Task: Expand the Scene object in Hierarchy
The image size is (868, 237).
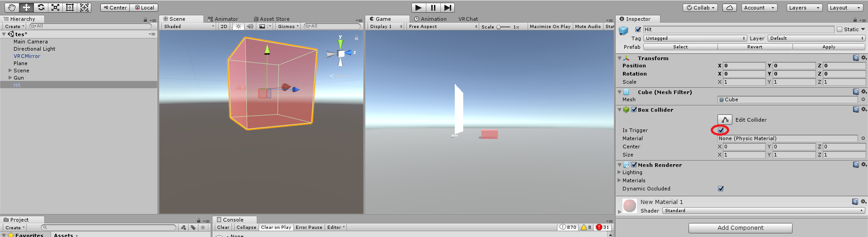Action: click(10, 71)
